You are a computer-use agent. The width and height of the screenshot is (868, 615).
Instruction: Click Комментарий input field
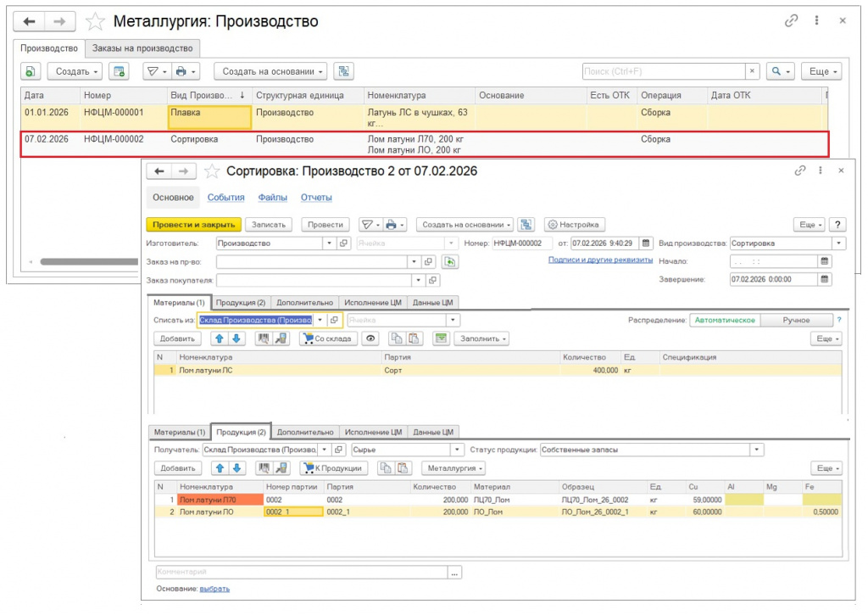tap(302, 572)
